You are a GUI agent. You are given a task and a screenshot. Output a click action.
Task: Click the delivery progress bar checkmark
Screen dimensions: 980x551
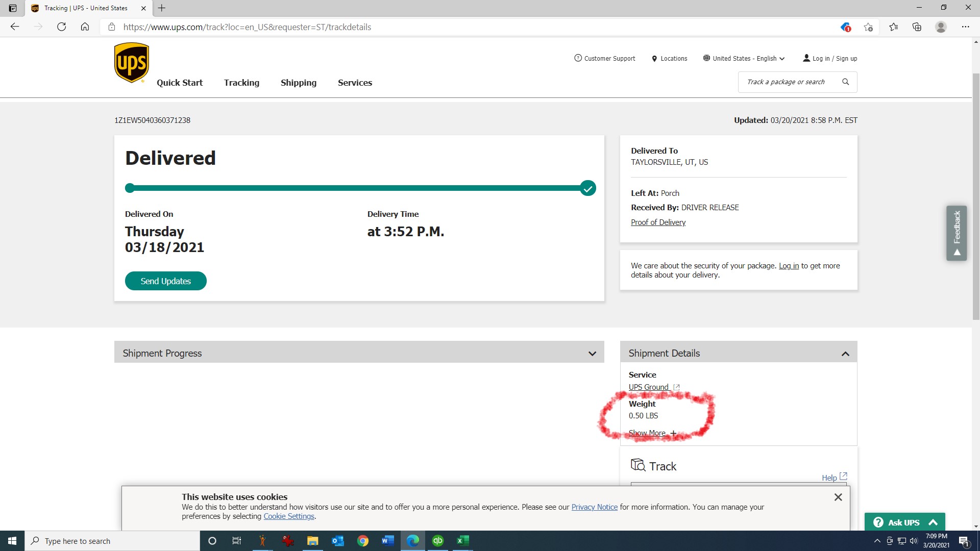pos(587,188)
